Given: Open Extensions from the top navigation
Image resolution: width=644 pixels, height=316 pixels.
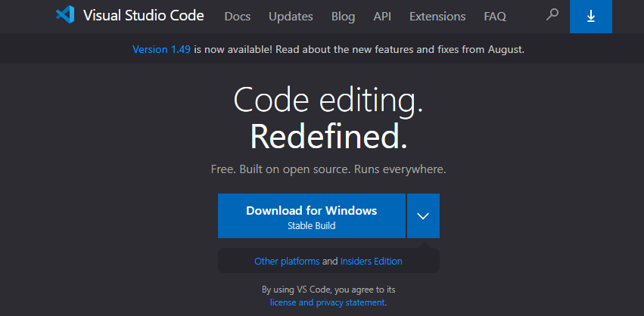Looking at the screenshot, I should (437, 16).
